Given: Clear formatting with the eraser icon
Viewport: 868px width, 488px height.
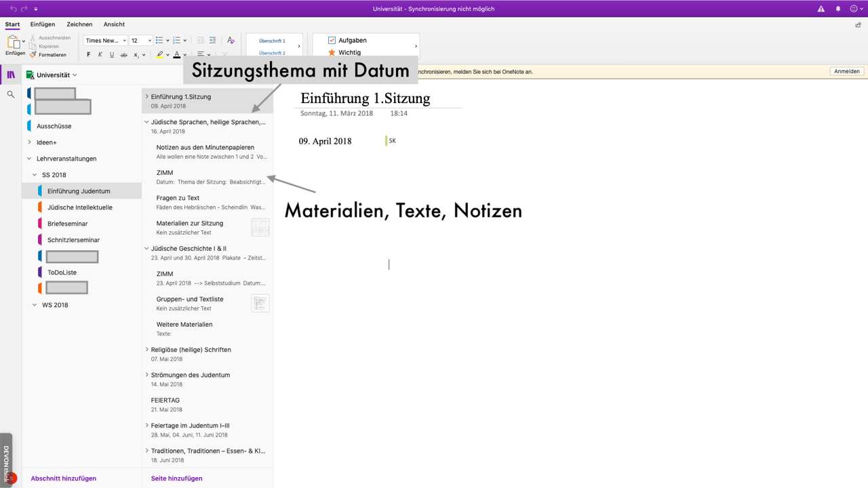Looking at the screenshot, I should point(231,39).
